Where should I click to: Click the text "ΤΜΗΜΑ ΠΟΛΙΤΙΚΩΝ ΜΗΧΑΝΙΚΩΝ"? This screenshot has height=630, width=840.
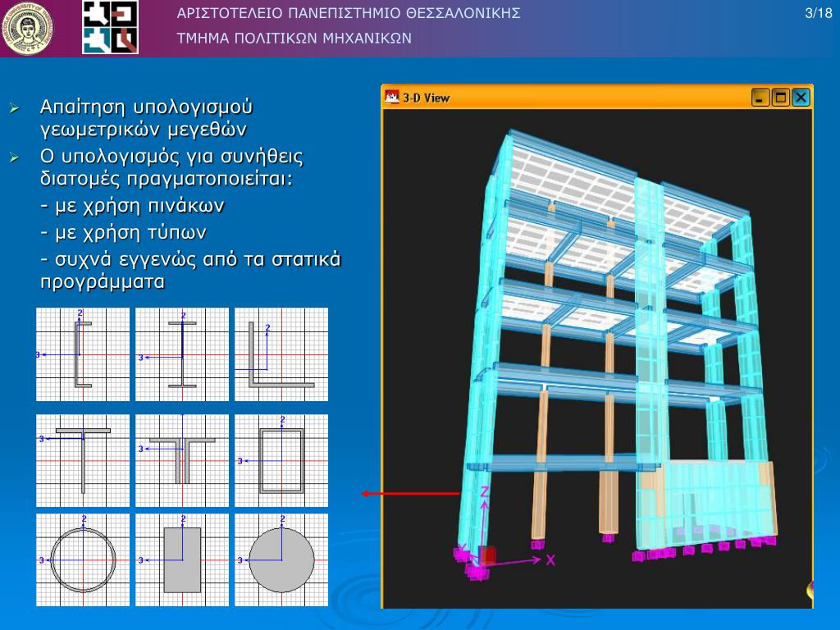pyautogui.click(x=294, y=39)
